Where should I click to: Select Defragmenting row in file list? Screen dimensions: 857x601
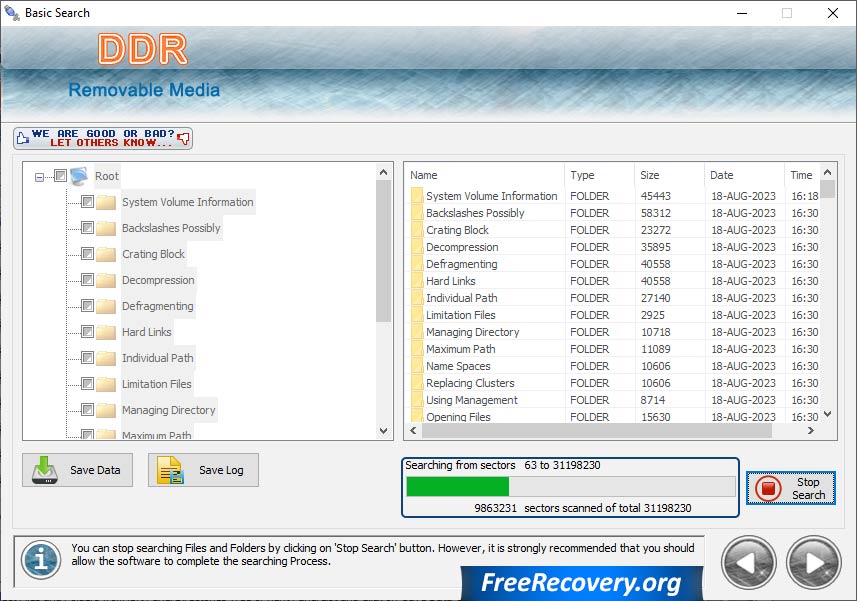click(x=613, y=264)
